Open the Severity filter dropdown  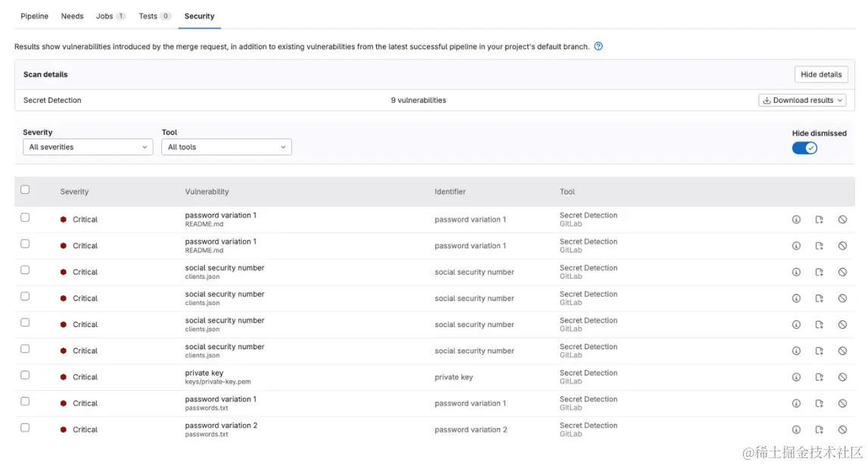click(88, 147)
